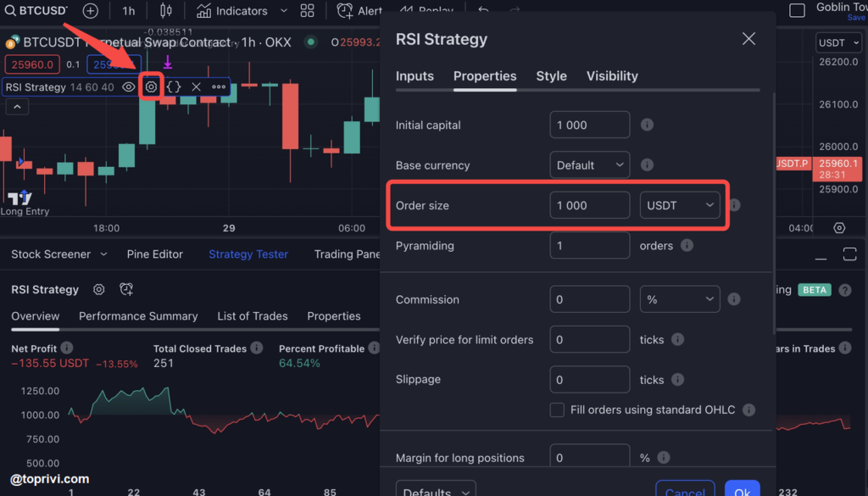This screenshot has height=496, width=868.
Task: Open the Pine Editor tab
Action: [x=155, y=254]
